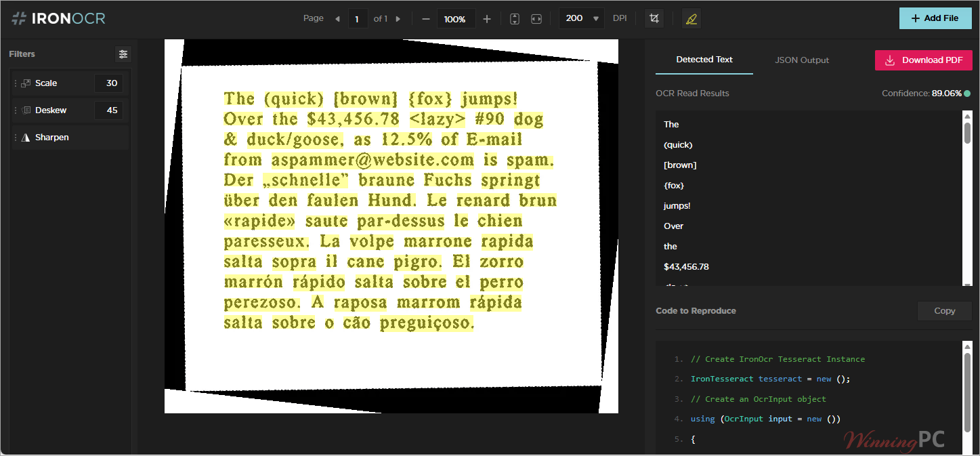This screenshot has height=456, width=980.
Task: Click code line 'IronTesseract tesseract = new ();'
Action: pos(770,379)
